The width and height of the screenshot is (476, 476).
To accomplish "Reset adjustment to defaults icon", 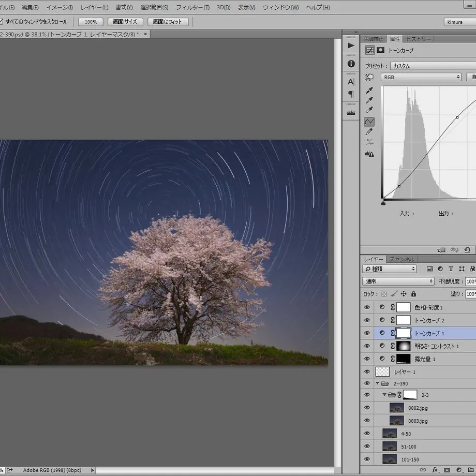I will 467,250.
